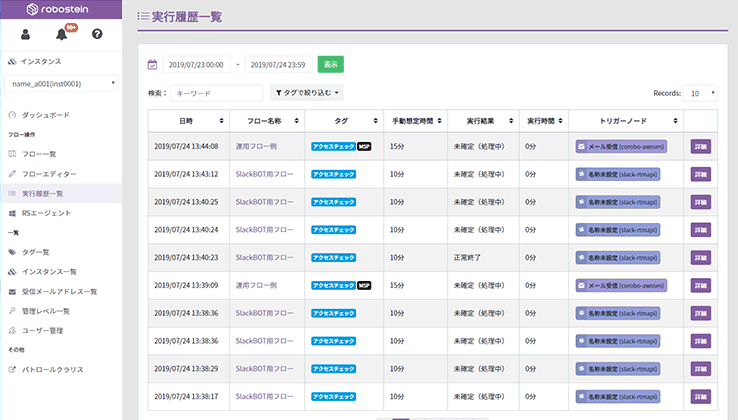This screenshot has width=738, height=420.
Task: Open the Records per page dropdown
Action: [700, 93]
